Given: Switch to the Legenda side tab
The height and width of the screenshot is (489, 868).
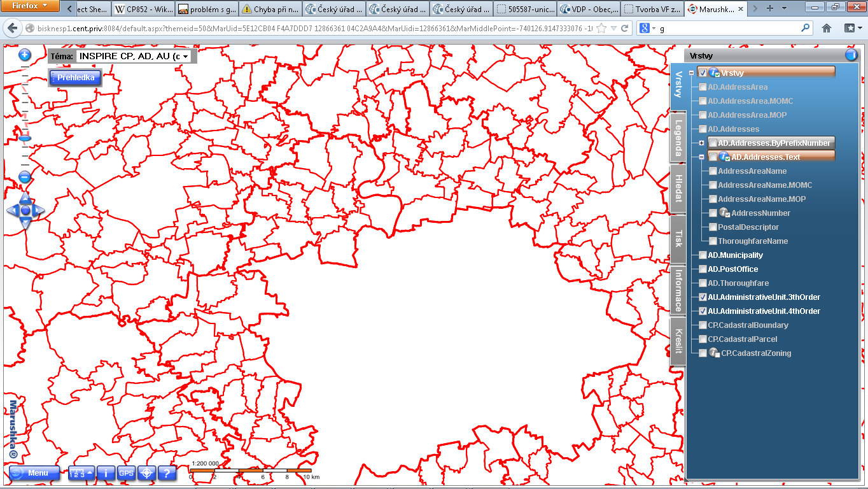Looking at the screenshot, I should click(678, 138).
